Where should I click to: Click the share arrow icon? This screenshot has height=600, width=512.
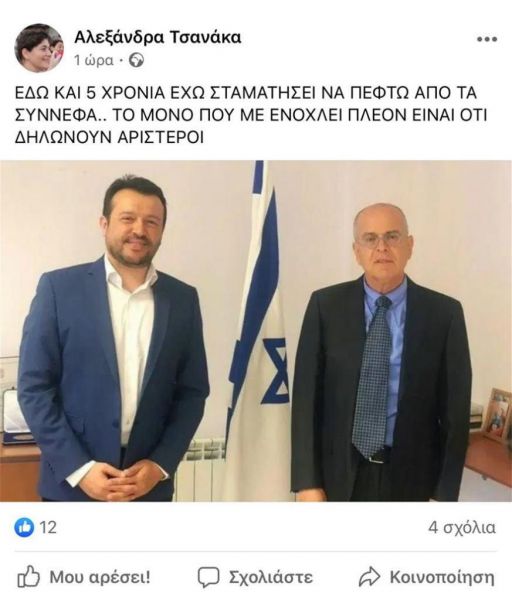[x=369, y=577]
